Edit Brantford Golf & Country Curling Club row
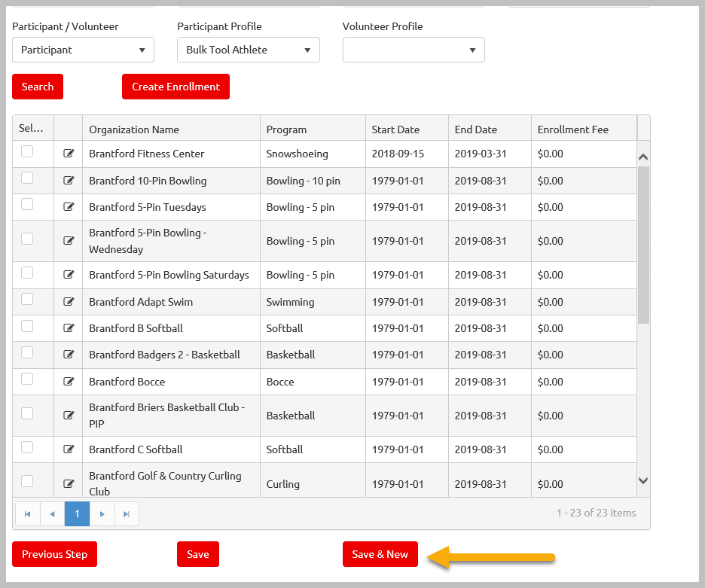 pyautogui.click(x=69, y=483)
